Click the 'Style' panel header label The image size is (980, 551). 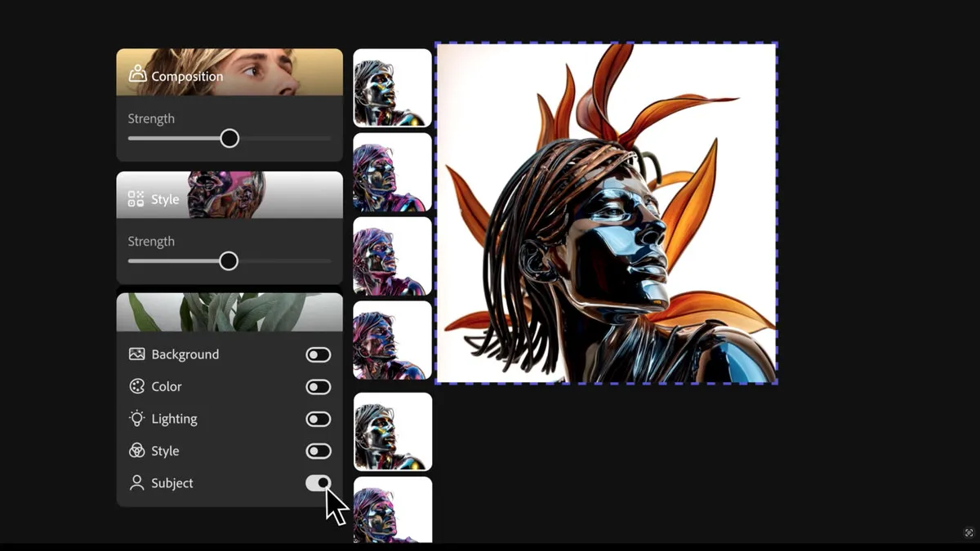click(165, 199)
